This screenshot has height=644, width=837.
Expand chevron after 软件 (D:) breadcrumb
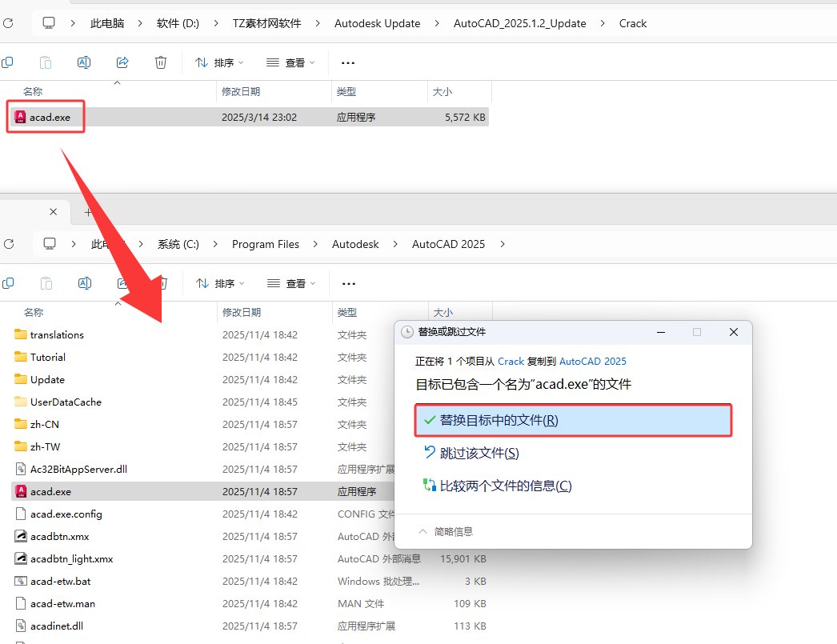point(216,23)
